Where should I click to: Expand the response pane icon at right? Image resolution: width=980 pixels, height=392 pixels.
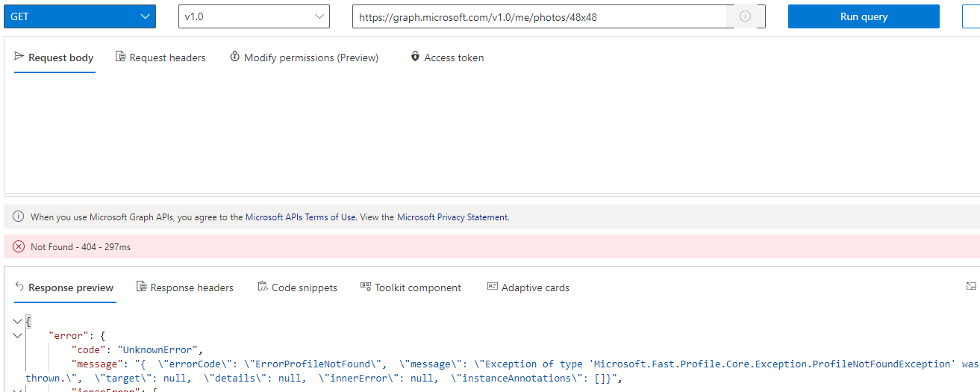pyautogui.click(x=971, y=286)
